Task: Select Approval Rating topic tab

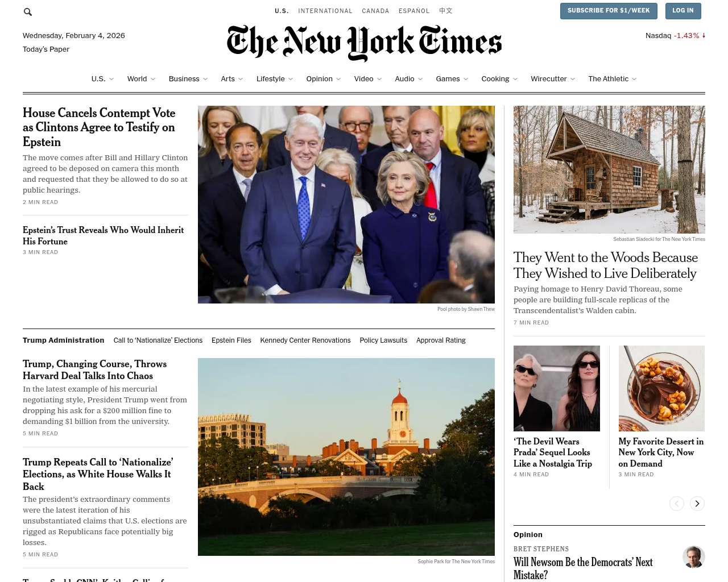Action: (441, 340)
